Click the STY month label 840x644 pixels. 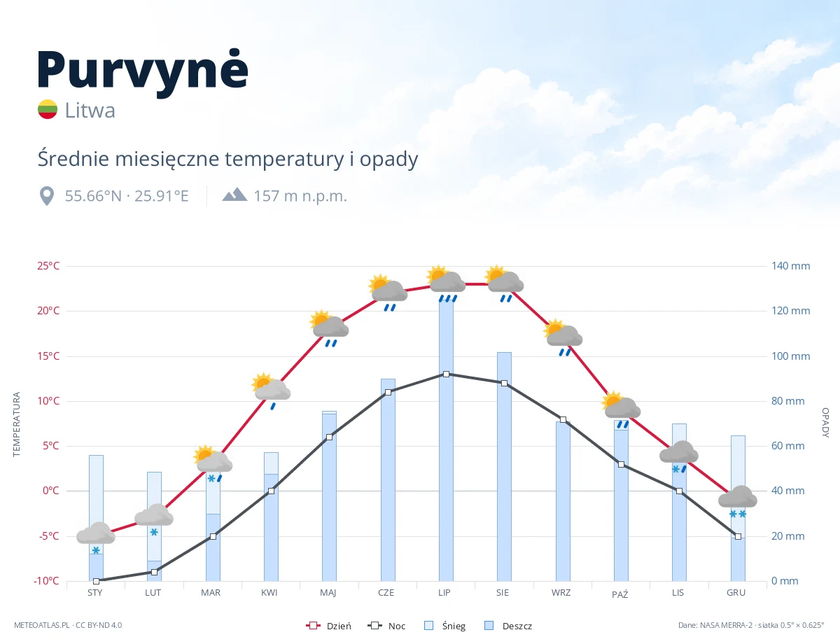(95, 592)
